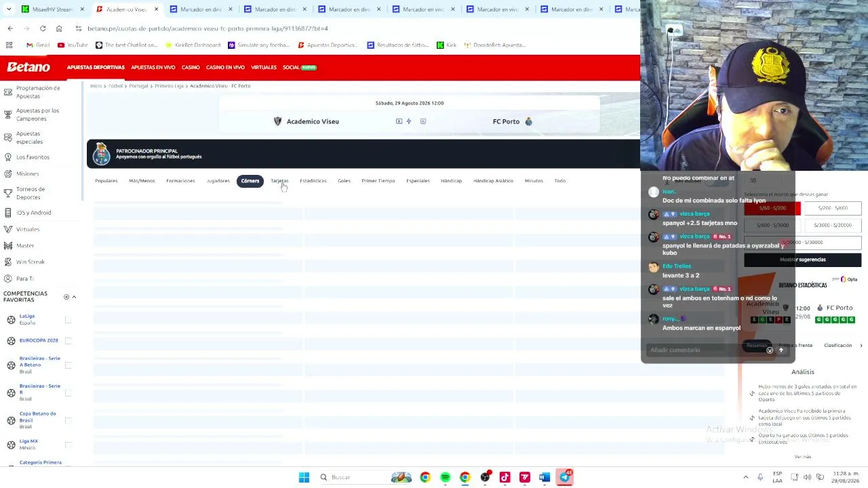Select the Hándicap Asiático market tab

tap(493, 181)
